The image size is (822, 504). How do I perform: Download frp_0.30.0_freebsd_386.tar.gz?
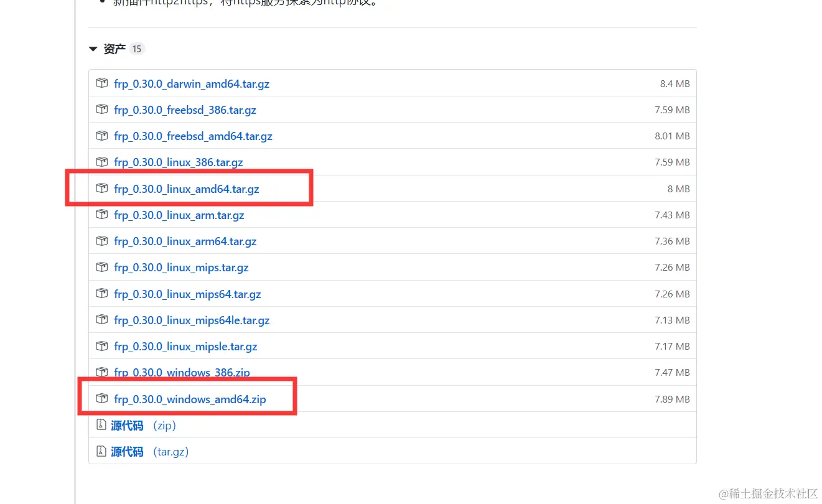tap(185, 110)
